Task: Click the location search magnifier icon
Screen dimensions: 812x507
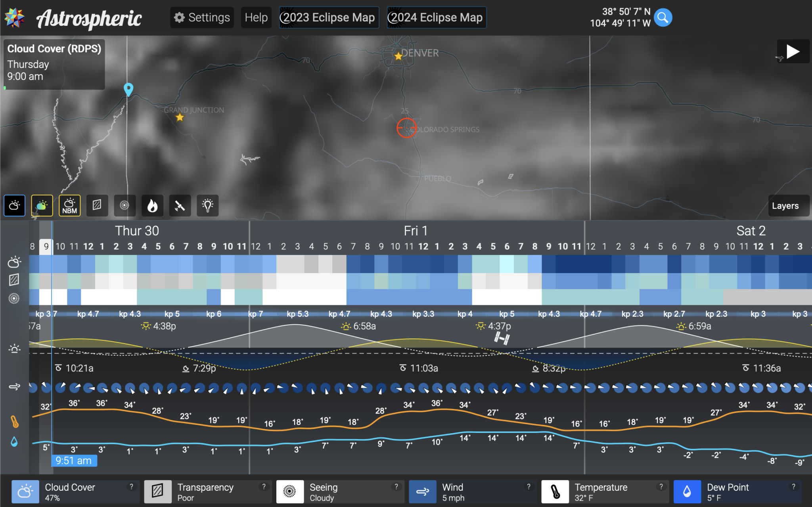Action: 663,17
